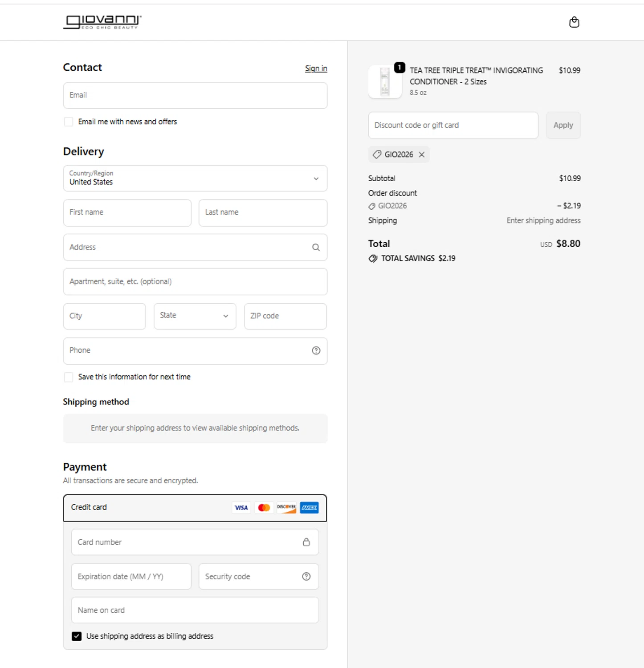
Task: Click the Enter shipping address text
Action: tap(543, 220)
